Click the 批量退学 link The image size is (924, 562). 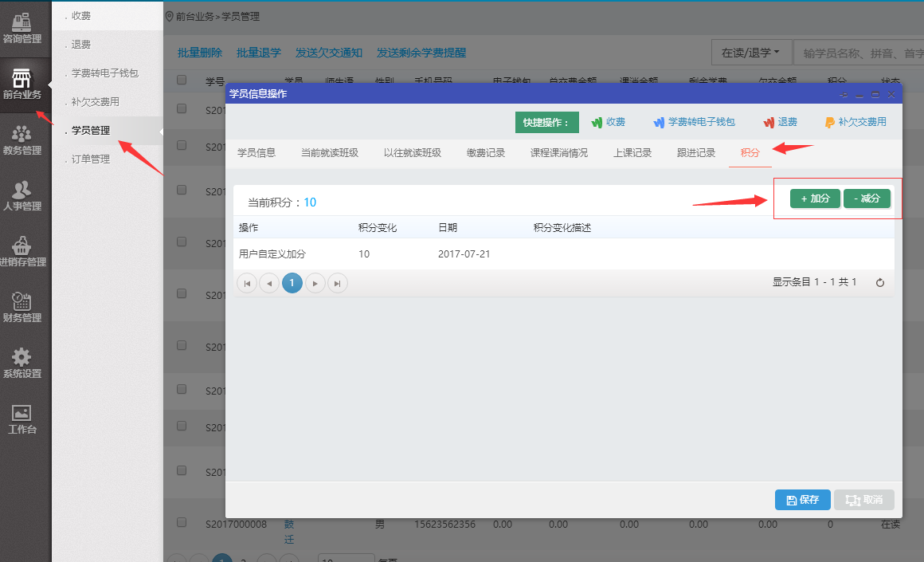[259, 53]
